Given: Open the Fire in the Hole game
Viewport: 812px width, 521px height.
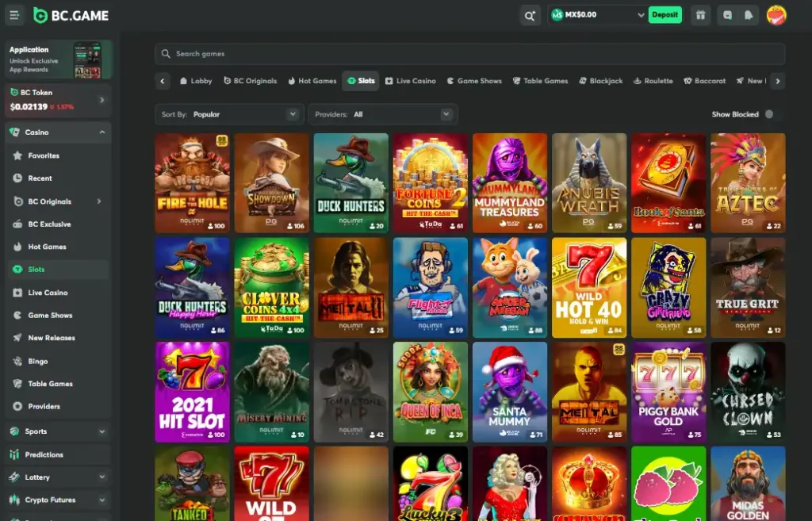Looking at the screenshot, I should click(192, 183).
